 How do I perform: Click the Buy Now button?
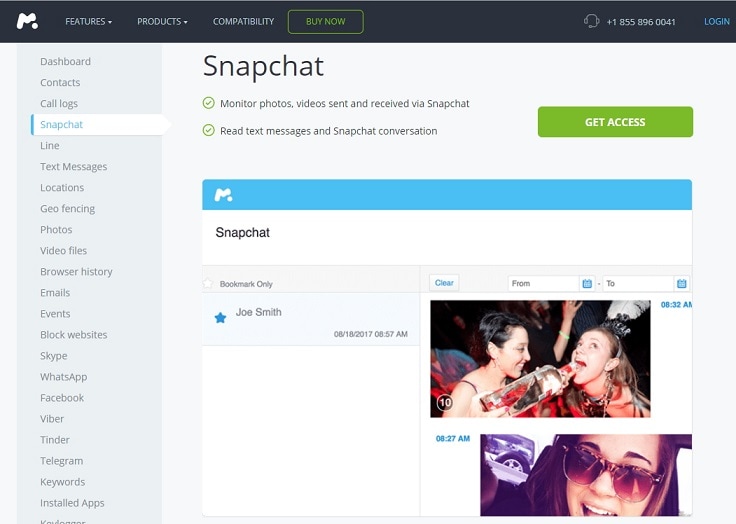coord(325,22)
